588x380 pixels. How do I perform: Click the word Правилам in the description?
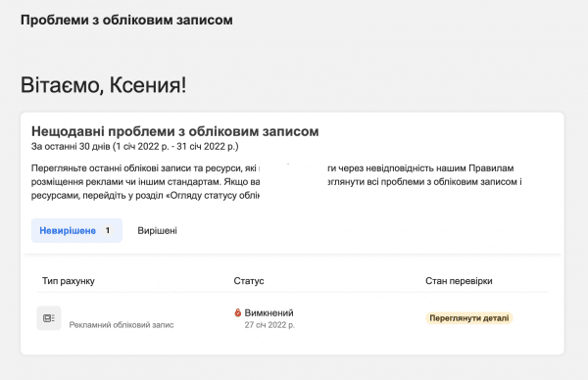(x=491, y=168)
